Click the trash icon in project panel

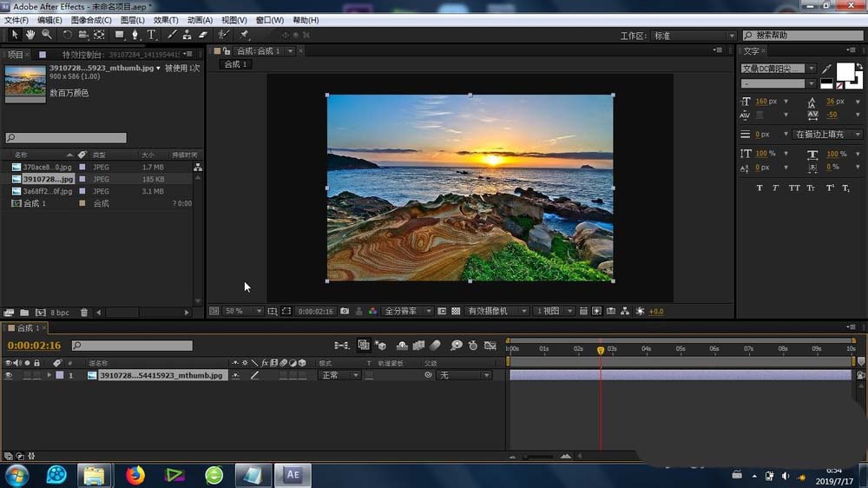84,313
